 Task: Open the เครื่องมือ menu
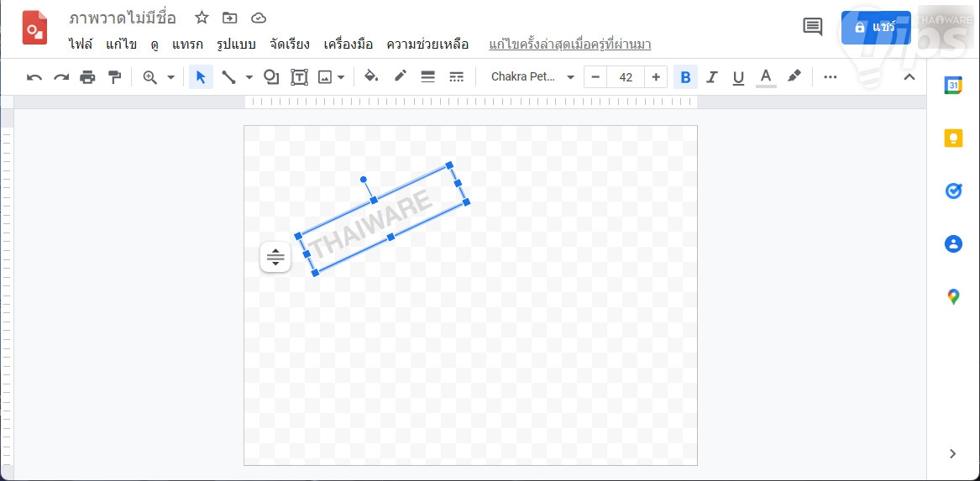(x=349, y=44)
